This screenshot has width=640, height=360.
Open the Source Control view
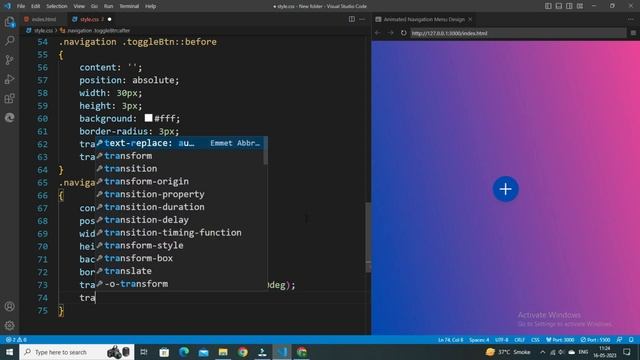point(9,60)
